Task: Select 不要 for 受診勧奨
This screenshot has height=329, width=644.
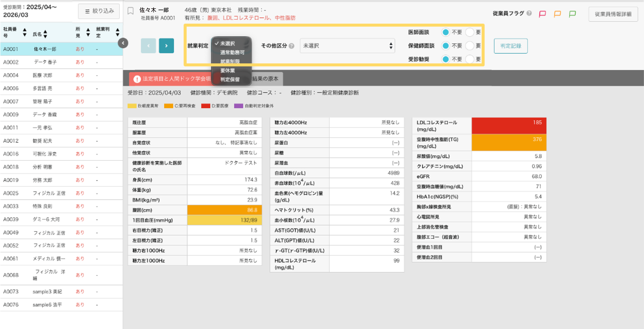Action: click(x=445, y=59)
